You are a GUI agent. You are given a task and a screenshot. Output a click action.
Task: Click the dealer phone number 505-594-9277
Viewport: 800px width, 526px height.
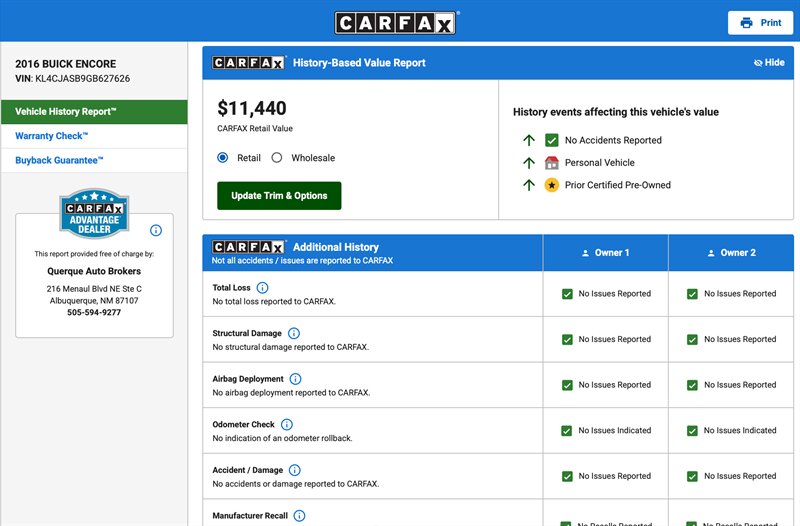[x=94, y=313]
